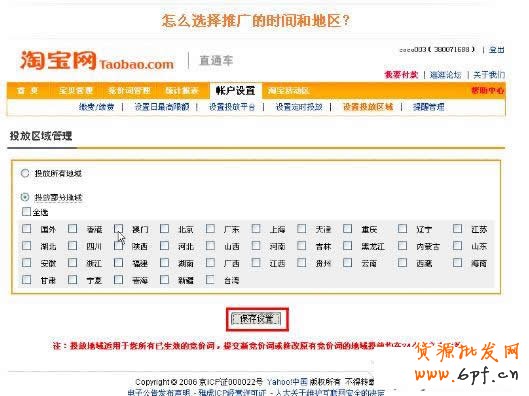This screenshot has width=529, height=396.
Task: Open 设置定时投放 submenu item
Action: (x=299, y=107)
